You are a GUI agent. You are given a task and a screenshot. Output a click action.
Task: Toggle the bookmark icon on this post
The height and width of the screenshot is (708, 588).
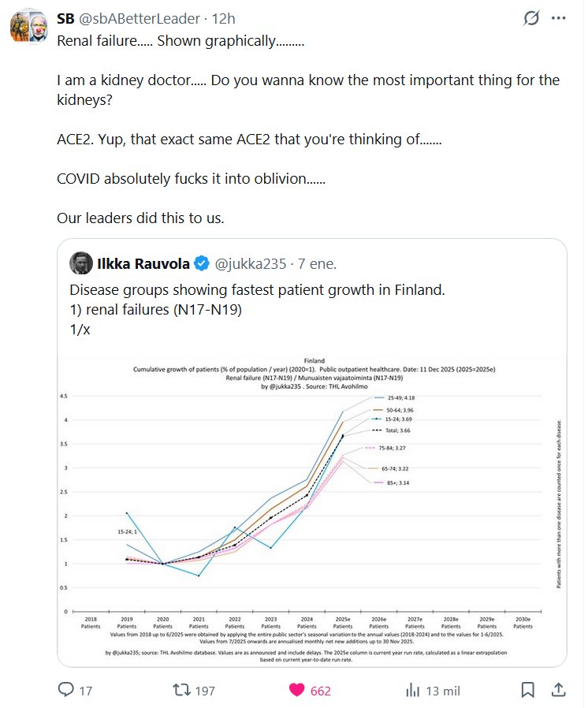pos(527,690)
